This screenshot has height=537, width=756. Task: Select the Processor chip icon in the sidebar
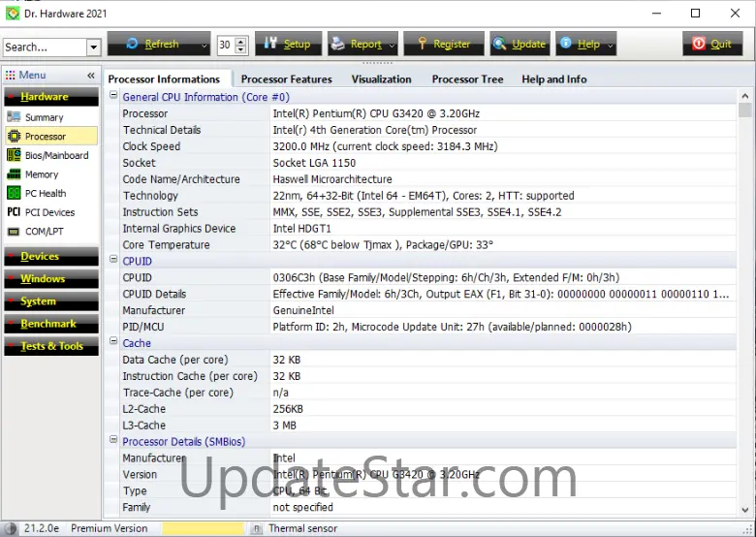[14, 137]
